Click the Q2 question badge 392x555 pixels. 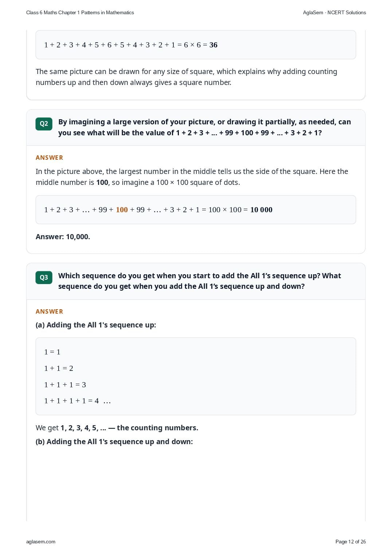44,124
